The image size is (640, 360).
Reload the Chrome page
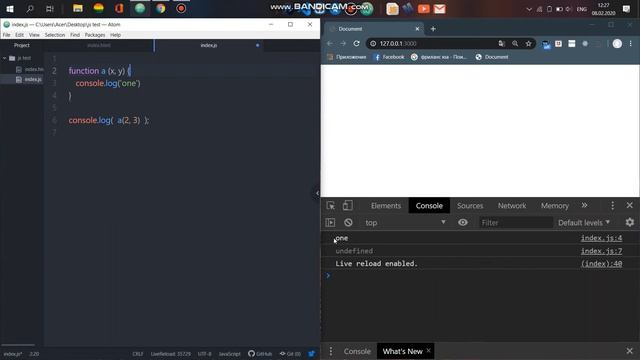point(356,43)
